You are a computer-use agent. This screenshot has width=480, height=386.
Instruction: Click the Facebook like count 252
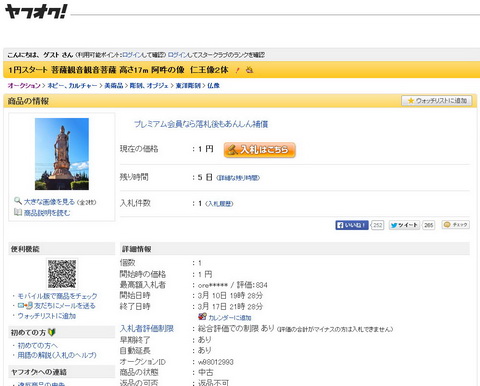click(377, 225)
